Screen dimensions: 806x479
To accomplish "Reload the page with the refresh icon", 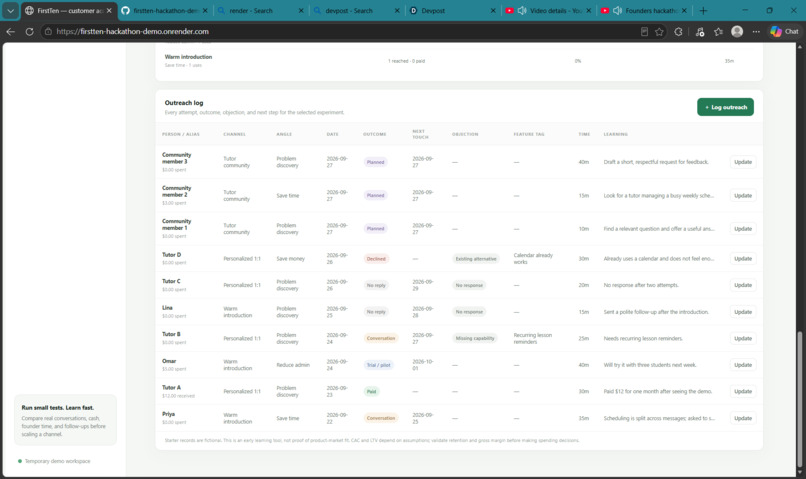I will click(x=29, y=31).
